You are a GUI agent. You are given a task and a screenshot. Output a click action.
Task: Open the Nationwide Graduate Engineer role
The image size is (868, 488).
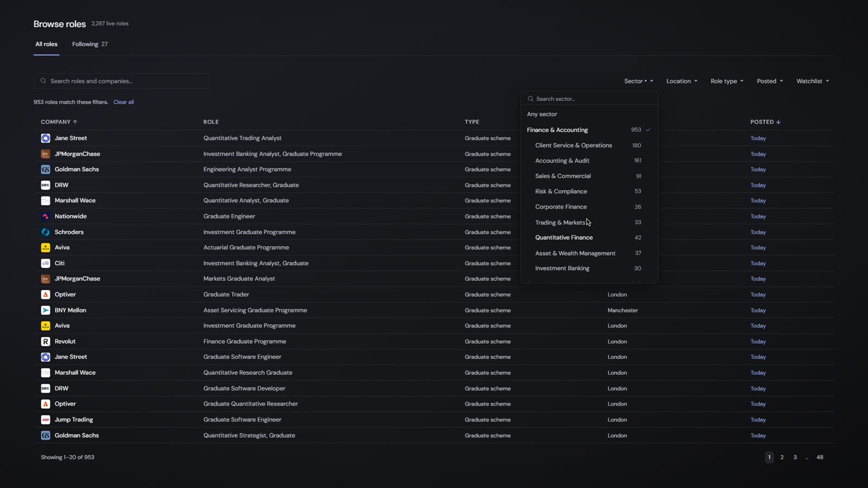(x=229, y=216)
